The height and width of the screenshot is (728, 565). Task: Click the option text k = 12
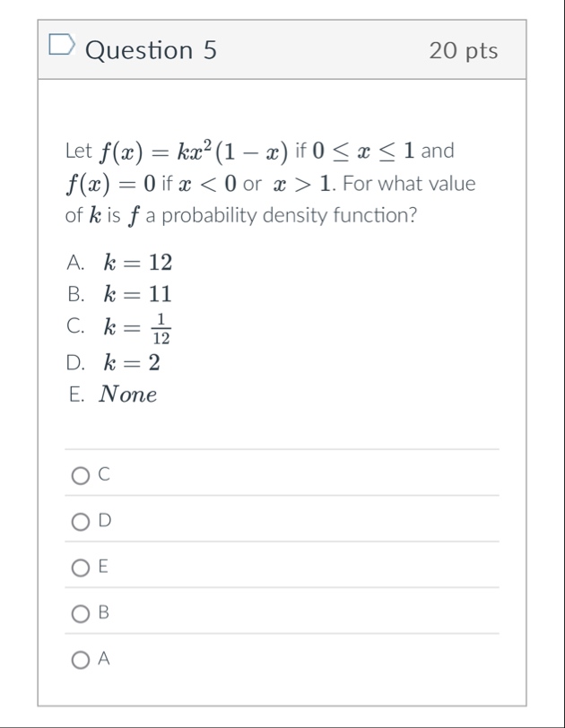click(139, 263)
